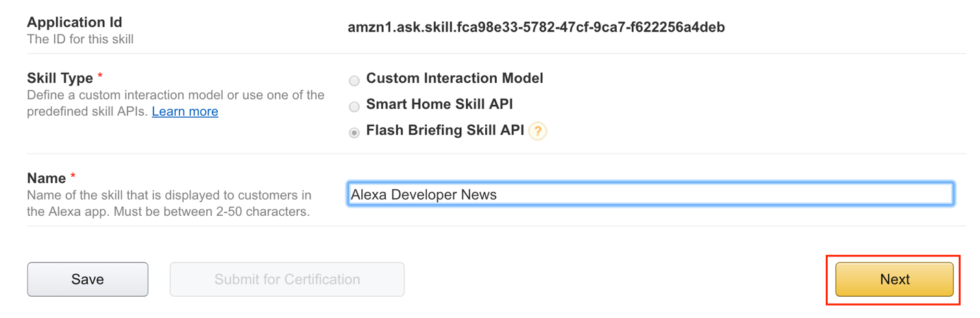The width and height of the screenshot is (980, 318).
Task: Click the bold 'Skill Type' heading
Action: pyautogui.click(x=60, y=78)
